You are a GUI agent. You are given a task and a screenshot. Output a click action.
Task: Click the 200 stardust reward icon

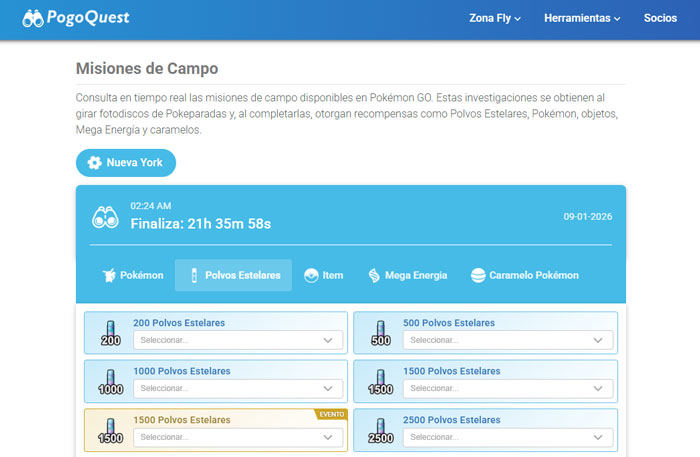coord(110,333)
